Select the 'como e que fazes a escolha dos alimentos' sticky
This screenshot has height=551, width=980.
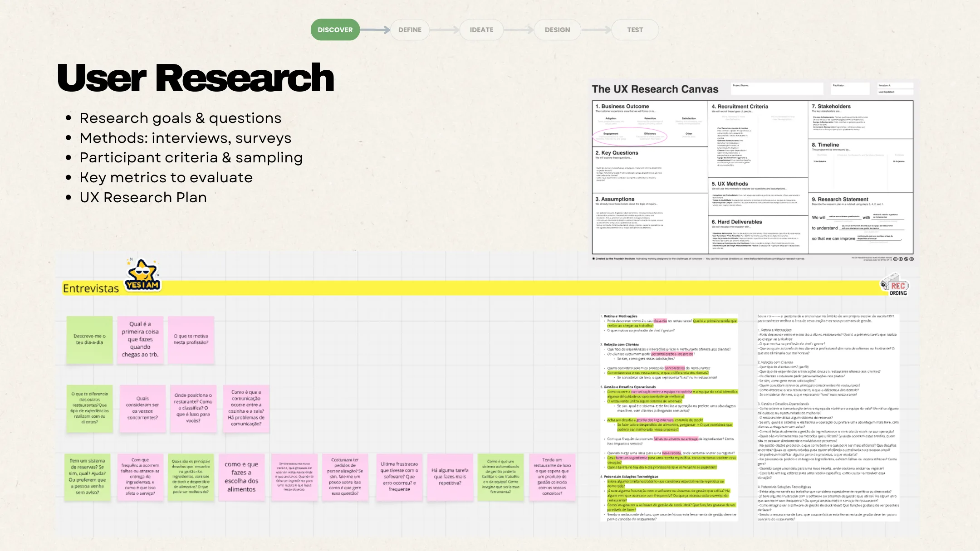(241, 477)
